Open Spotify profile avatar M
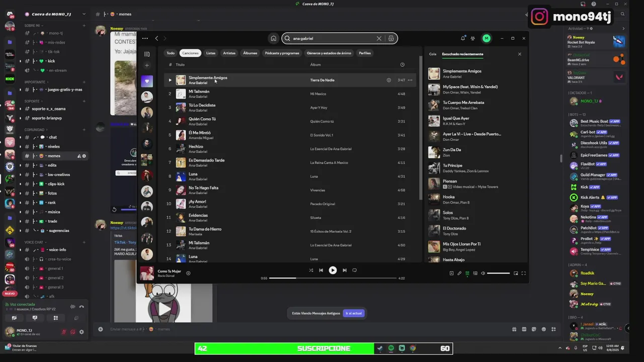The width and height of the screenshot is (644, 362). tap(486, 38)
